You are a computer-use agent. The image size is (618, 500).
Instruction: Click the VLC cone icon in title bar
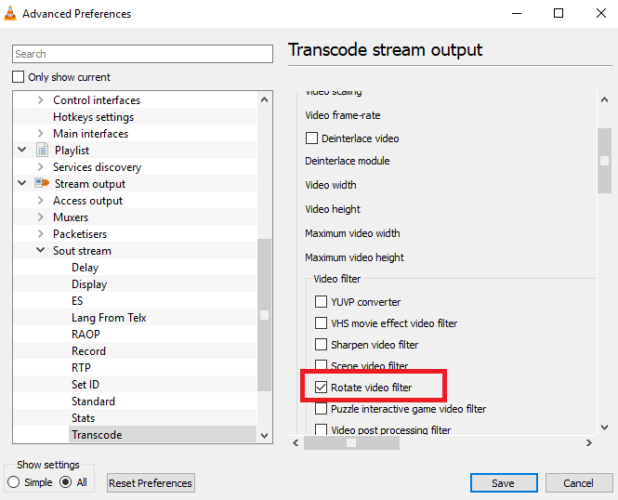[x=10, y=13]
